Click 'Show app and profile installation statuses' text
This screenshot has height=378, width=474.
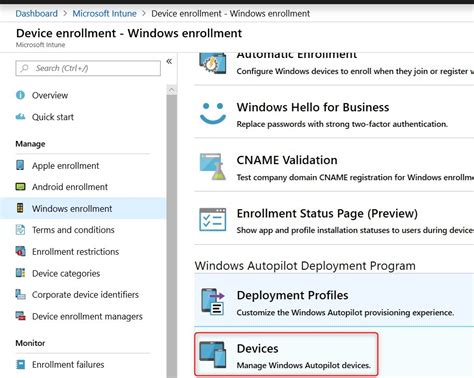click(x=355, y=230)
